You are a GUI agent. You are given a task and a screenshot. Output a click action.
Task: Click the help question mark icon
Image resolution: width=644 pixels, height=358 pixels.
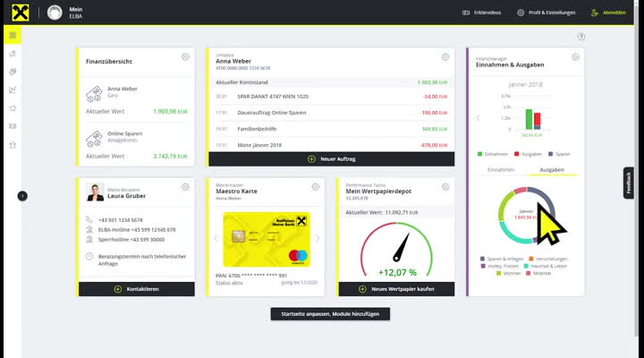[581, 37]
